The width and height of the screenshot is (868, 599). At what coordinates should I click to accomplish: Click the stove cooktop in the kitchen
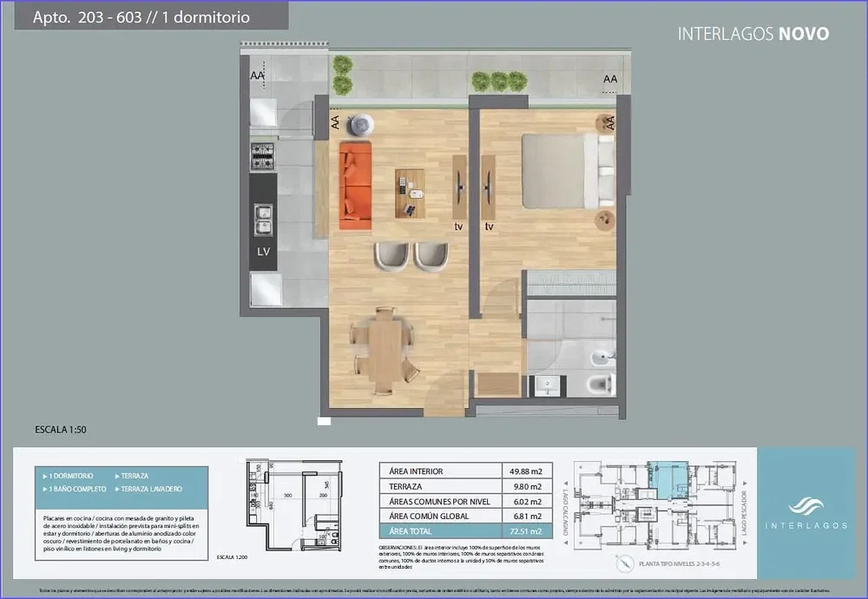click(x=262, y=155)
